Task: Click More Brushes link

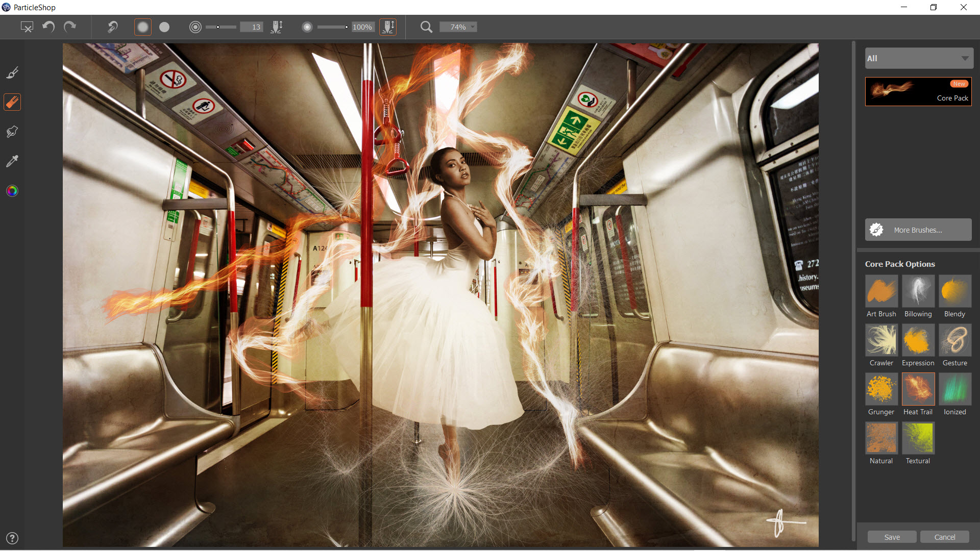Action: tap(917, 230)
